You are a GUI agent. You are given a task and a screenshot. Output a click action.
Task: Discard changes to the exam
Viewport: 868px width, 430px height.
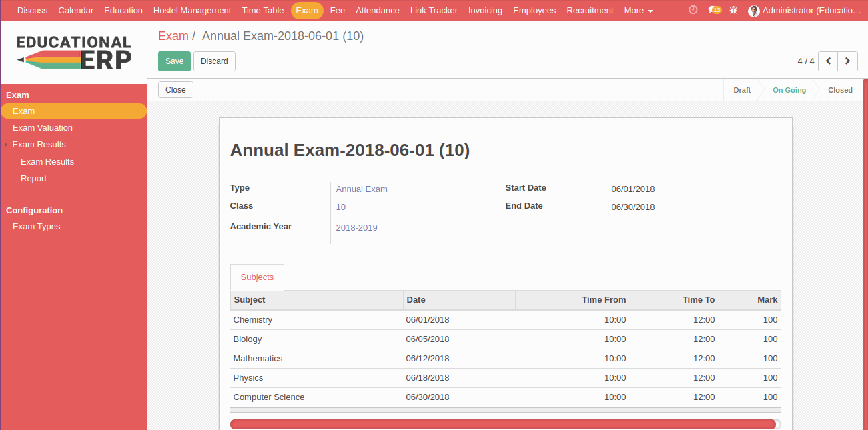(214, 61)
